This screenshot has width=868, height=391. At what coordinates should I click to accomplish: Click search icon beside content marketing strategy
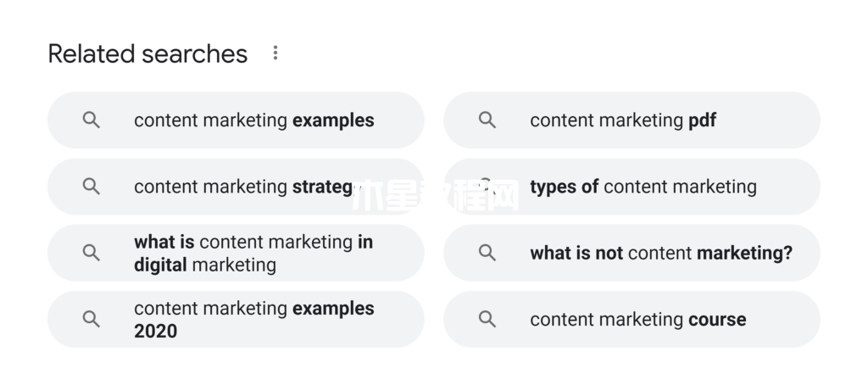(92, 186)
